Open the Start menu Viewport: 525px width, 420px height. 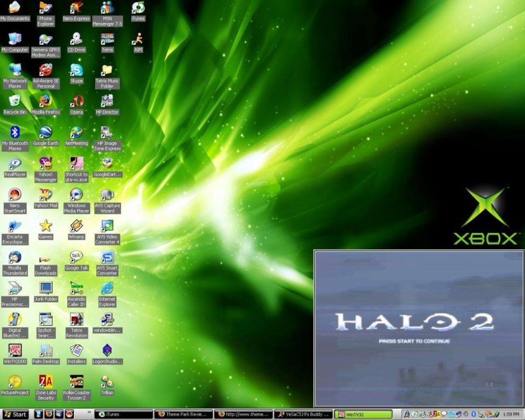14,414
